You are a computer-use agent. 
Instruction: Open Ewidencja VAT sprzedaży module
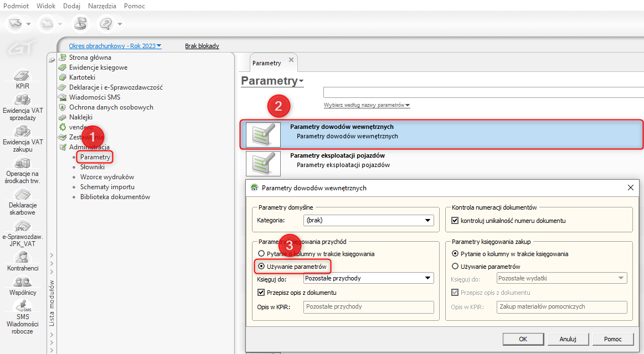tap(22, 100)
